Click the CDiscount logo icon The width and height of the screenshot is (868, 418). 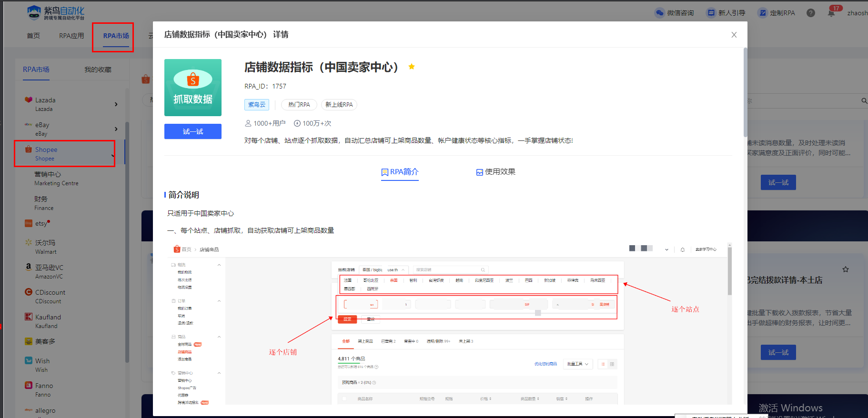(x=29, y=292)
